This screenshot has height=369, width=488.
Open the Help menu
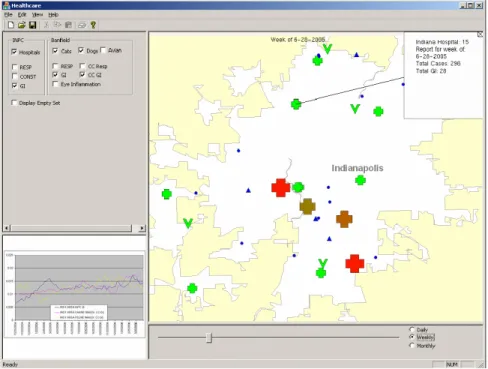coord(53,15)
